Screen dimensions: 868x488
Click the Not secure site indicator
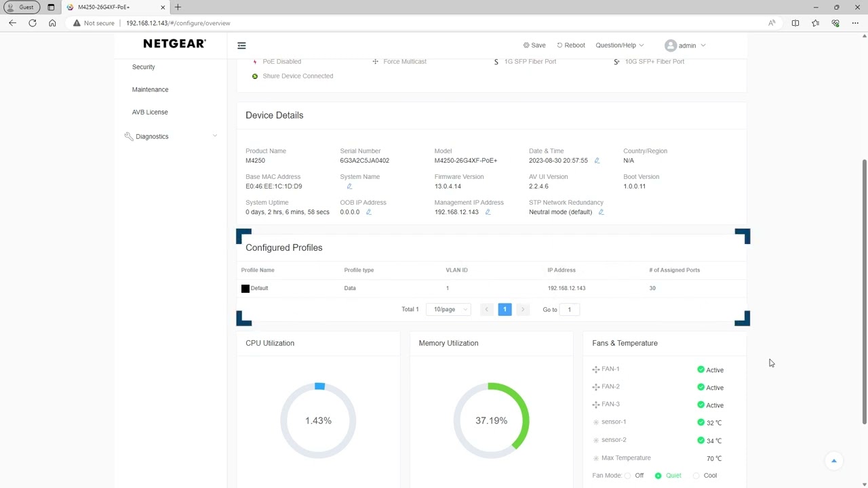94,23
